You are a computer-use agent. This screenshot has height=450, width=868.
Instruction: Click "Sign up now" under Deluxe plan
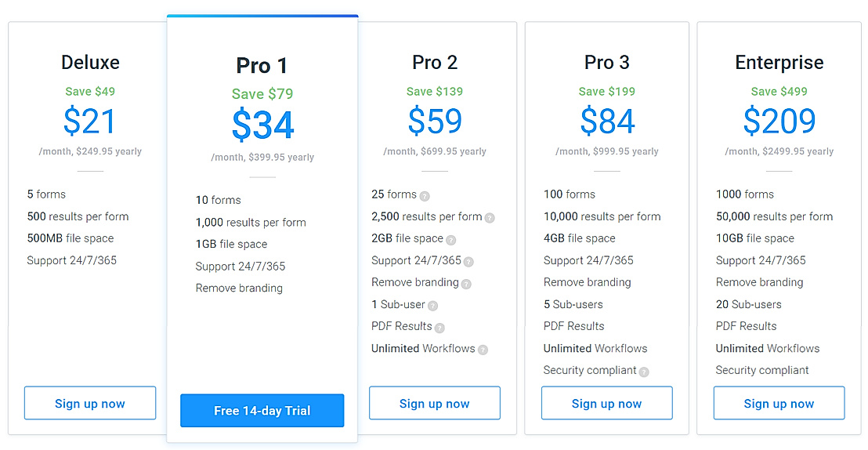pyautogui.click(x=90, y=403)
